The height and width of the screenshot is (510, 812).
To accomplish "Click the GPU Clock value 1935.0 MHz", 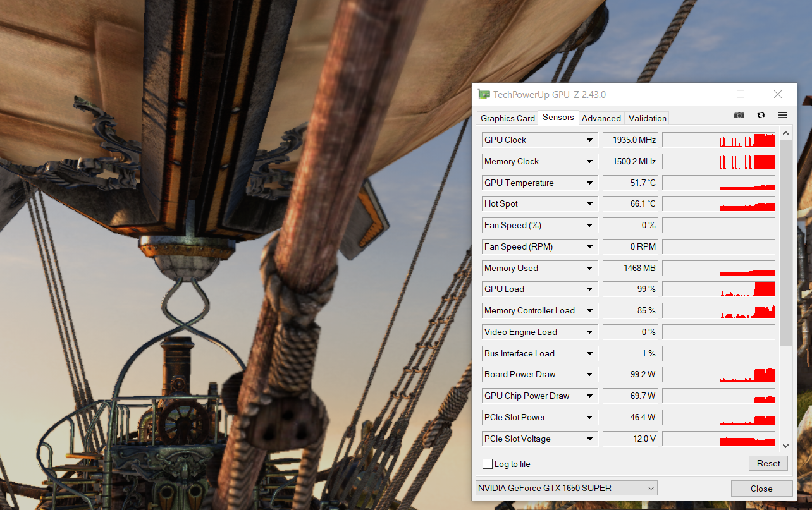I will 631,140.
